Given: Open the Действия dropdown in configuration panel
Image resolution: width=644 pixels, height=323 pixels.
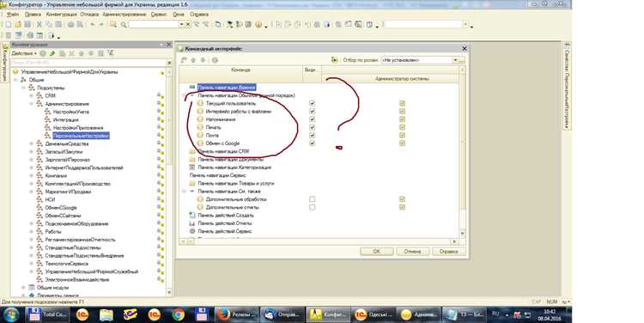Looking at the screenshot, I should 24,53.
